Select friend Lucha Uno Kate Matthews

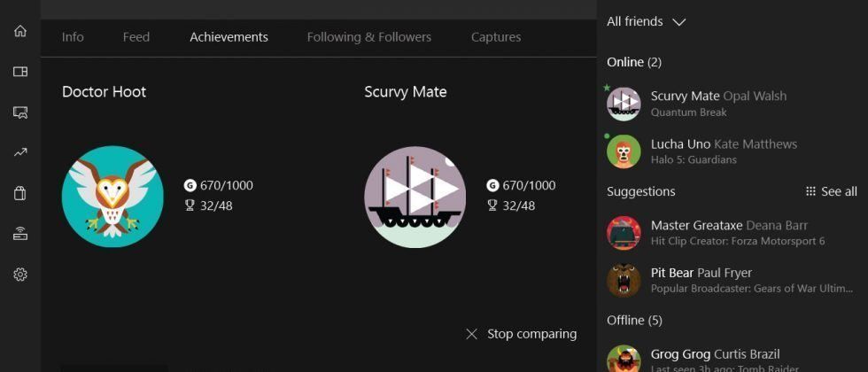point(723,151)
